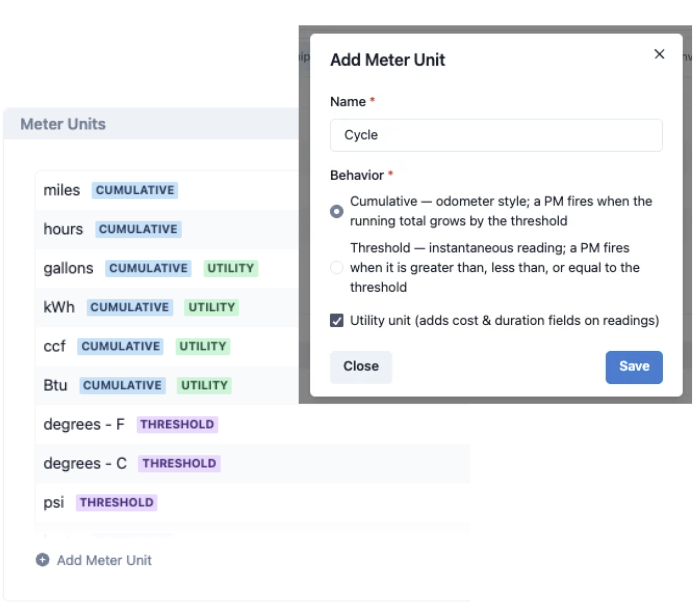Click the CUMULATIVE badge next to miles
The image size is (696, 607).
pyautogui.click(x=135, y=190)
